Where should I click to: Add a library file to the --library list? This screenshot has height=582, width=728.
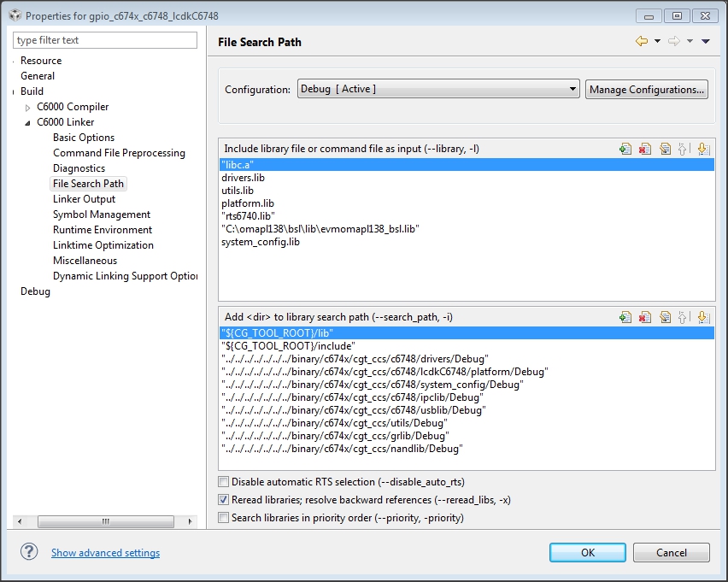[x=625, y=149]
